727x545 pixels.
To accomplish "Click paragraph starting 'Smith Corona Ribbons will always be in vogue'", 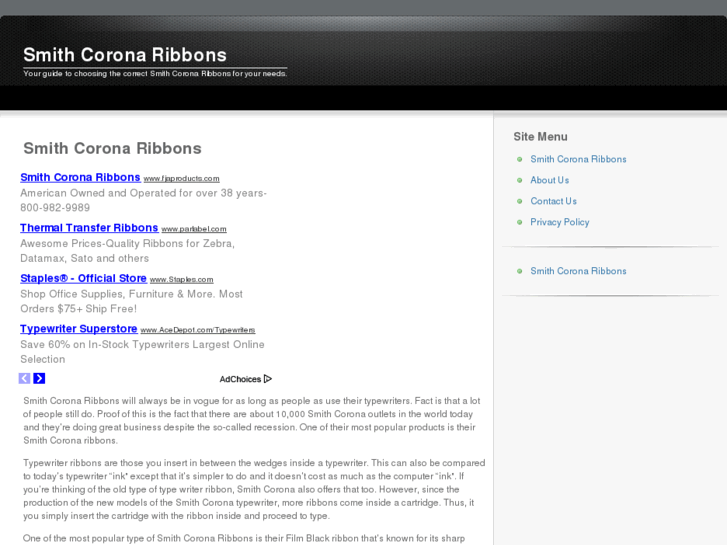I will 252,420.
